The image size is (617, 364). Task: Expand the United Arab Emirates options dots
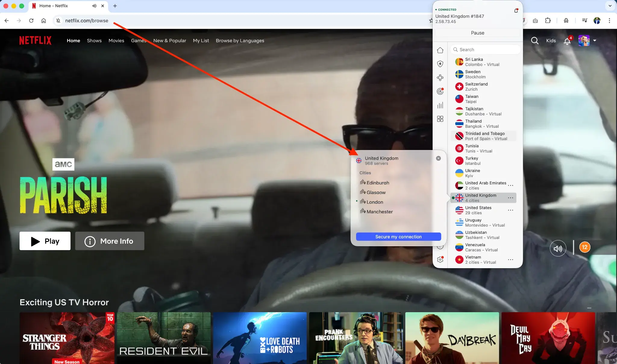510,185
